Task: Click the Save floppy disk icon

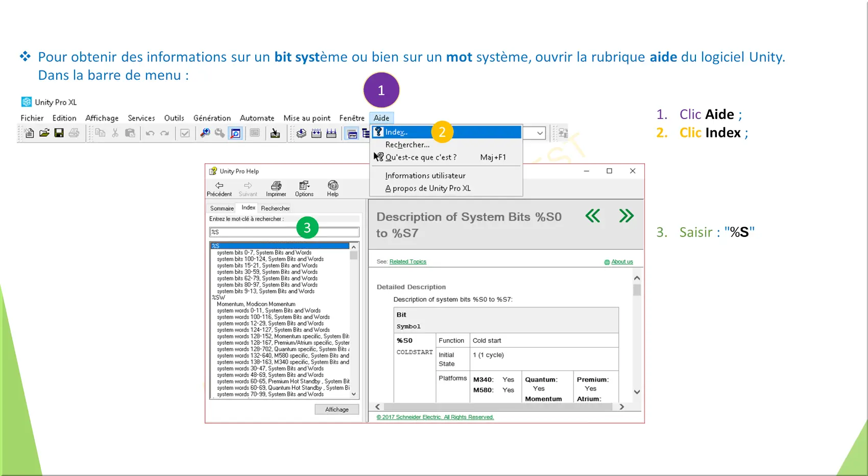Action: point(59,133)
